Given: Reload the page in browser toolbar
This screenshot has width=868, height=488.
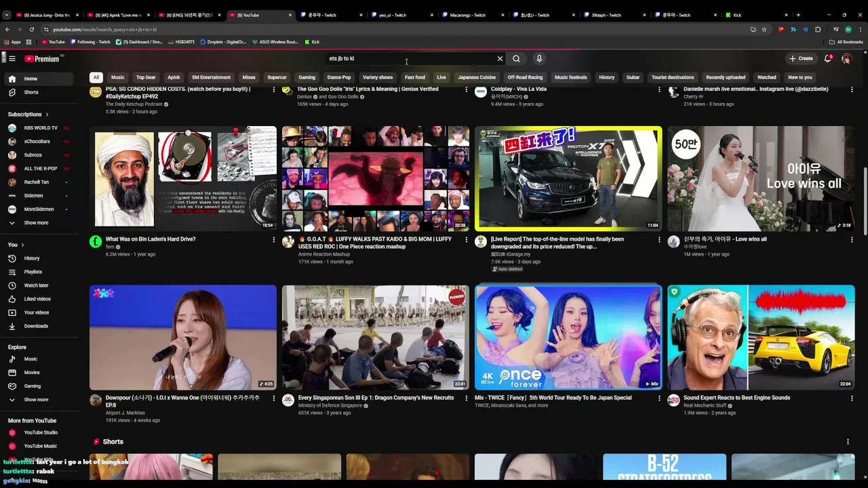Looking at the screenshot, I should [32, 29].
